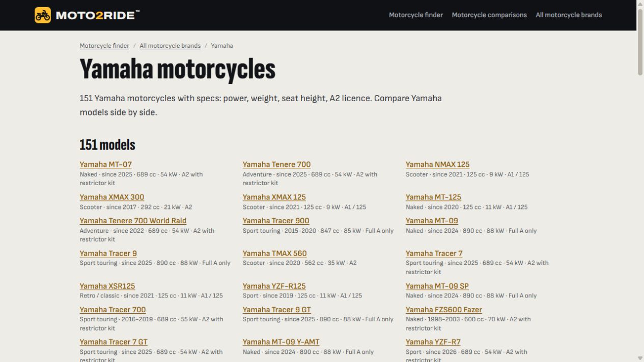The width and height of the screenshot is (644, 362).
Task: Select Yamaha XMAX 300 scooter link
Action: tap(111, 197)
